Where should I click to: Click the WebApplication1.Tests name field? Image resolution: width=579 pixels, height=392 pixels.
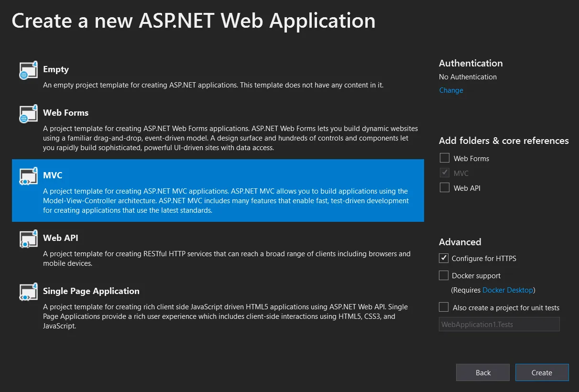(x=499, y=324)
